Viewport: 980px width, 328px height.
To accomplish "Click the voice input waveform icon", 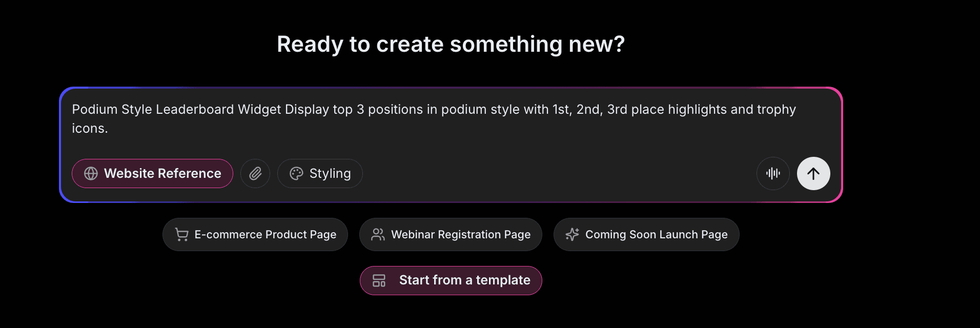I will click(x=773, y=173).
